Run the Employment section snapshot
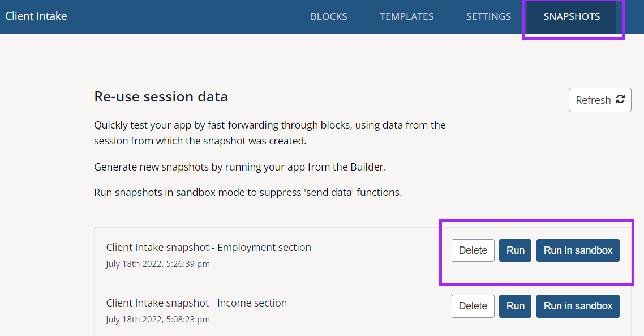This screenshot has height=336, width=644. tap(515, 250)
